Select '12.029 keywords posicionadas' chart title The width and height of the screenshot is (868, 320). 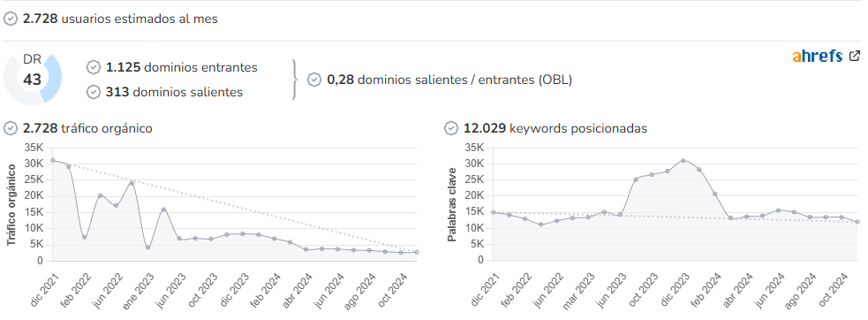[555, 128]
